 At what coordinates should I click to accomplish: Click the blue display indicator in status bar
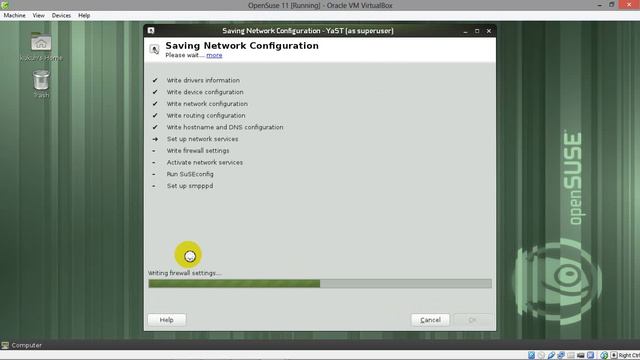click(x=591, y=356)
